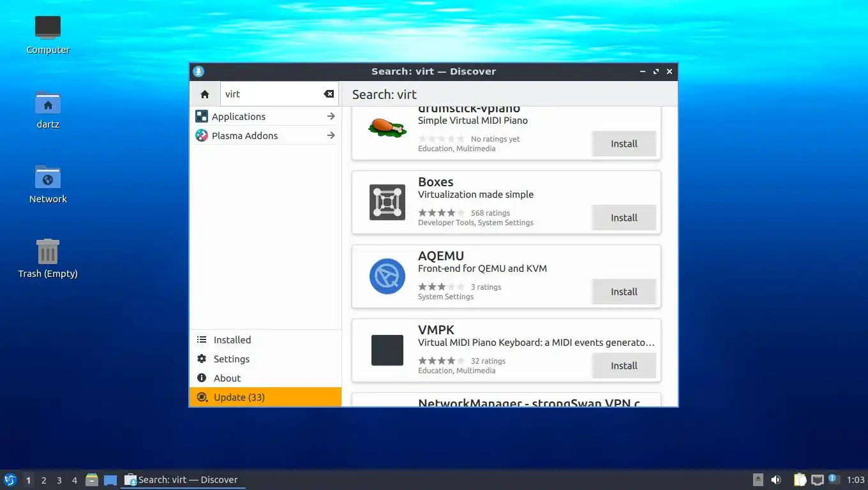Open the Trash (Empty) desktop icon
The width and height of the screenshot is (868, 490).
coord(48,259)
